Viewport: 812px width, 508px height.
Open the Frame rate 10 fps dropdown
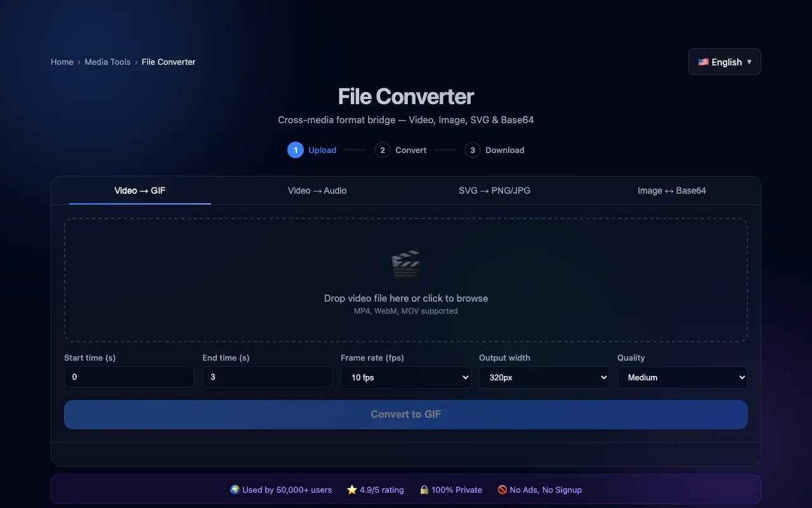pos(406,377)
